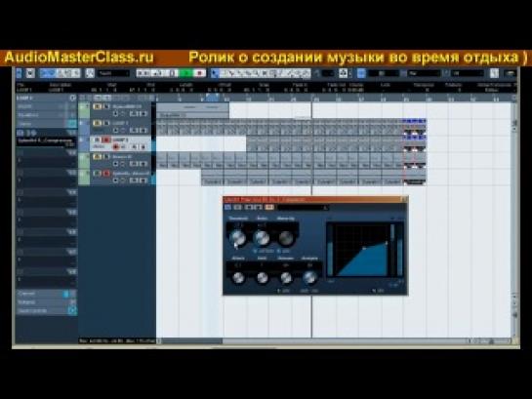Click the compressor Attack knob
Viewport: 532px width, 399px height.
click(x=238, y=278)
